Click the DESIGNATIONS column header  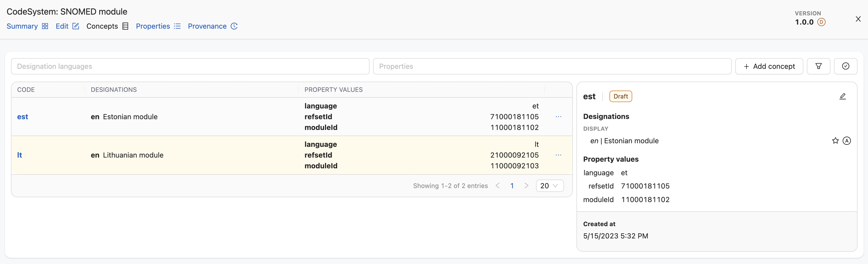click(x=114, y=90)
